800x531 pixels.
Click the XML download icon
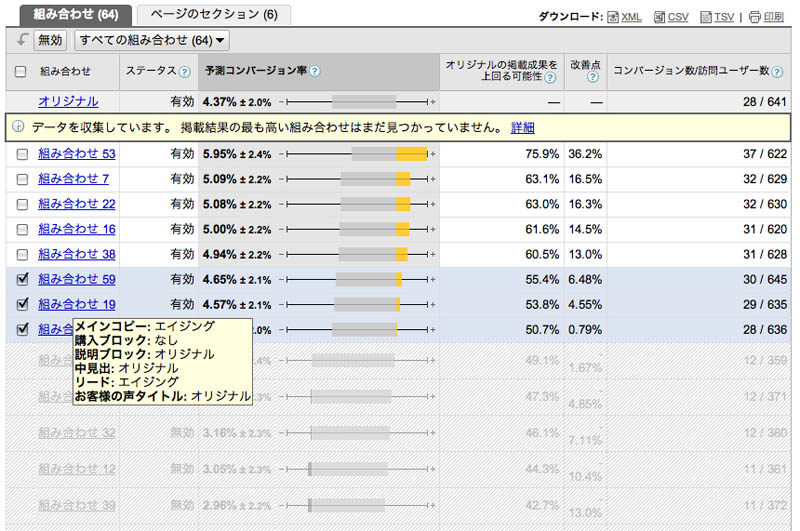point(612,17)
